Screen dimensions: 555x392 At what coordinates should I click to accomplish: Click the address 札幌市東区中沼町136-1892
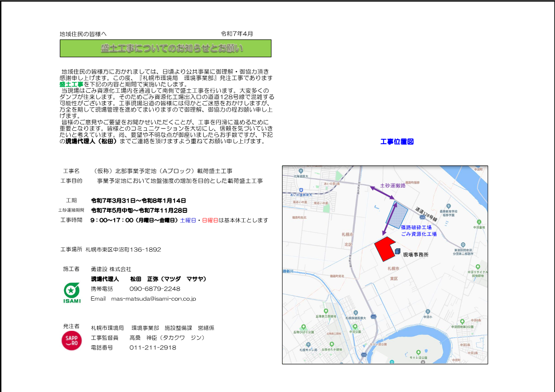[x=123, y=249]
